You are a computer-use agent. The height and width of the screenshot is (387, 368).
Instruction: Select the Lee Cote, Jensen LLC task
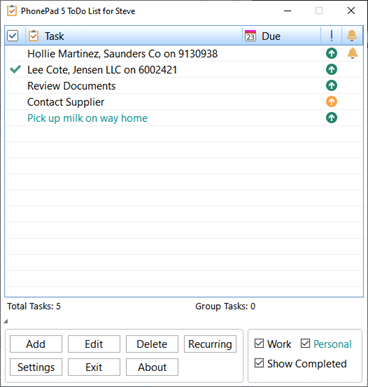click(x=184, y=70)
